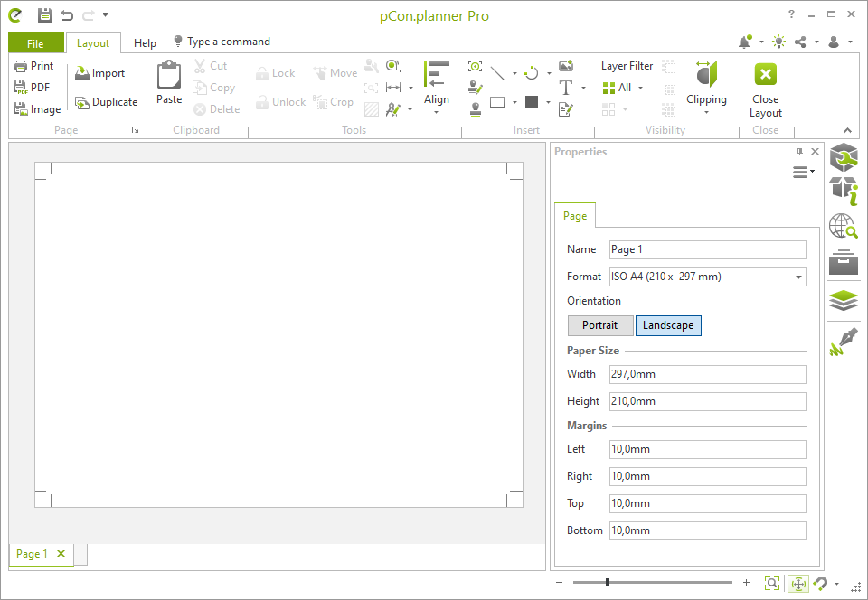This screenshot has width=868, height=600.
Task: Click the edit text document icon
Action: point(566,109)
